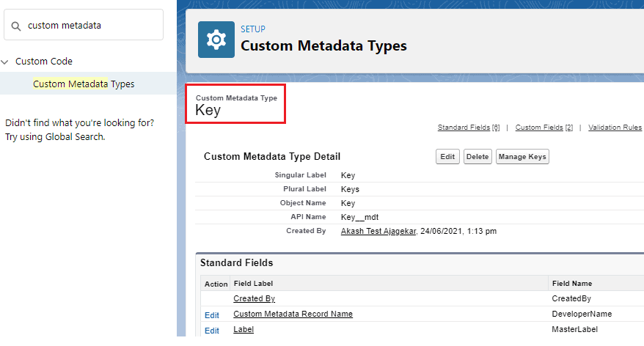Jump to the Custom Fields [2] section
Screen dimensions: 644x346
coord(544,128)
